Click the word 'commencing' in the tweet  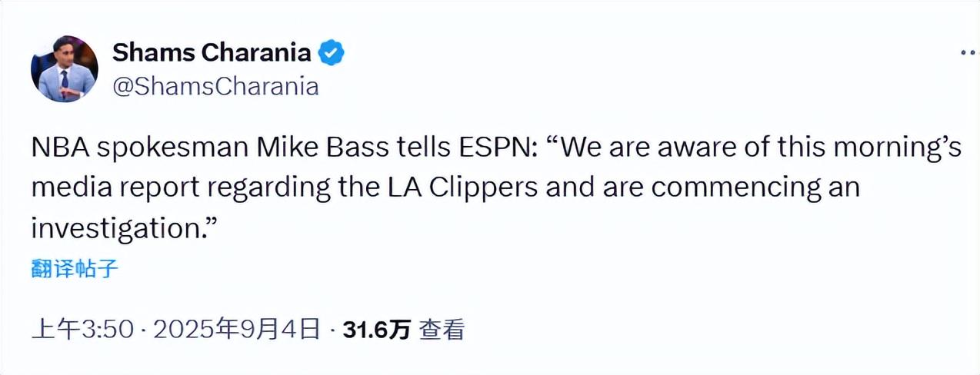(744, 187)
